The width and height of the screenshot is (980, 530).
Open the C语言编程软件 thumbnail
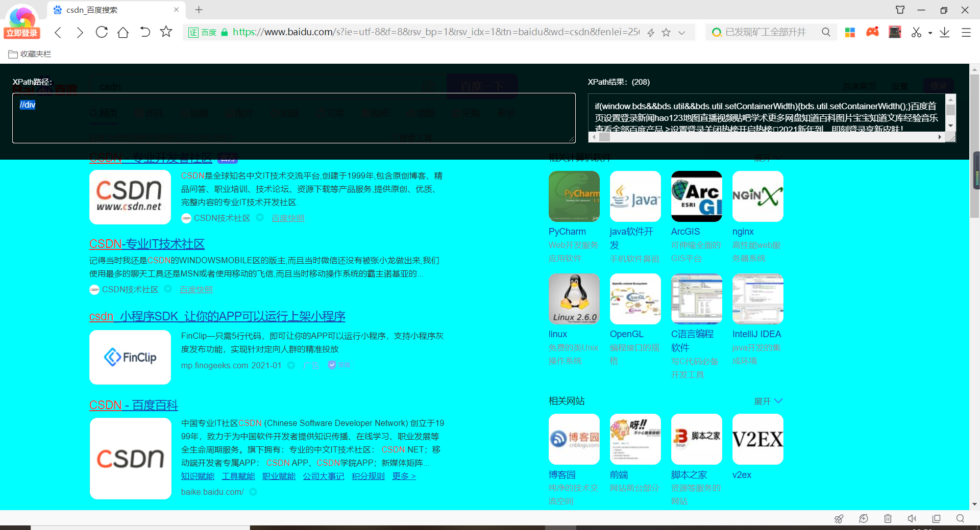point(697,299)
